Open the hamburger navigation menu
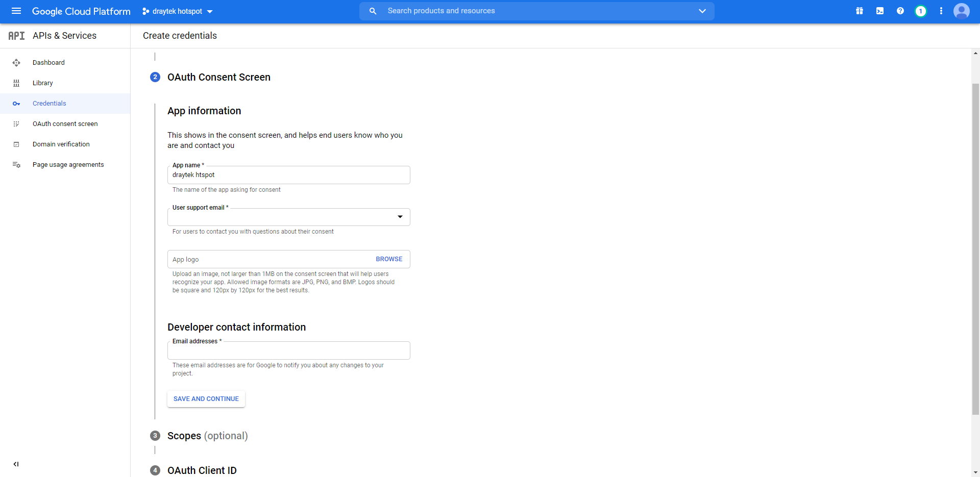The image size is (980, 477). (x=16, y=11)
